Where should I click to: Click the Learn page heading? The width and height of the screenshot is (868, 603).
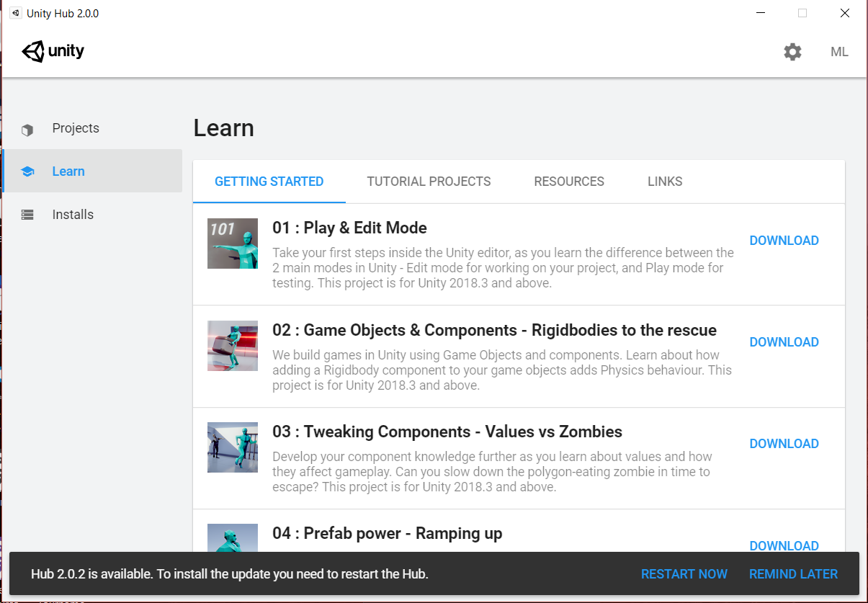pos(223,128)
